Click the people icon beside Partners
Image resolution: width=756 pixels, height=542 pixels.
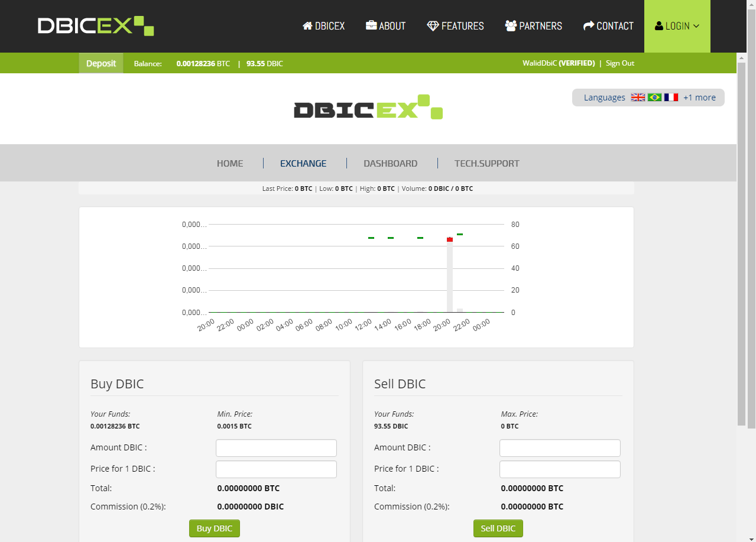(511, 26)
